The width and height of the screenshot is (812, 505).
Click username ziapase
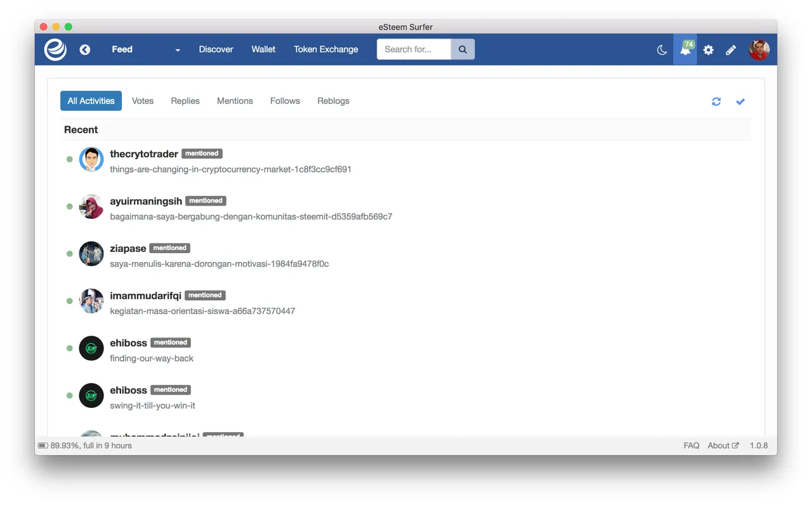tap(128, 248)
